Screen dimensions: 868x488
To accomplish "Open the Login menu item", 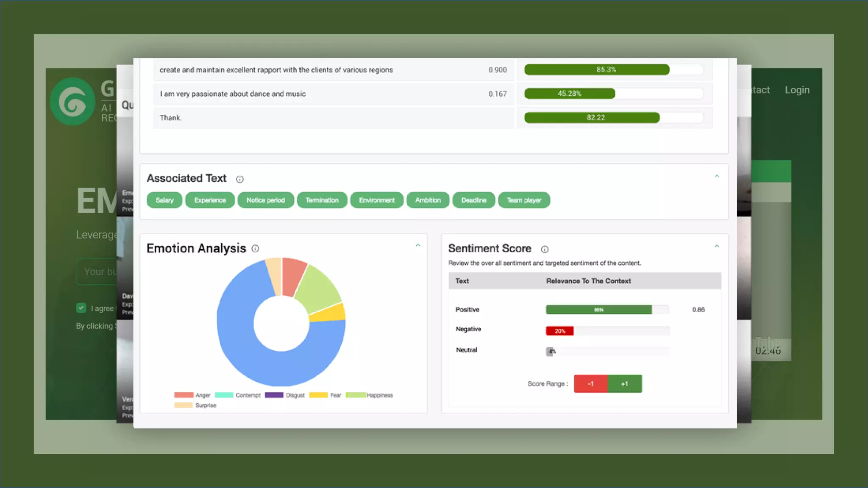I will [x=797, y=90].
